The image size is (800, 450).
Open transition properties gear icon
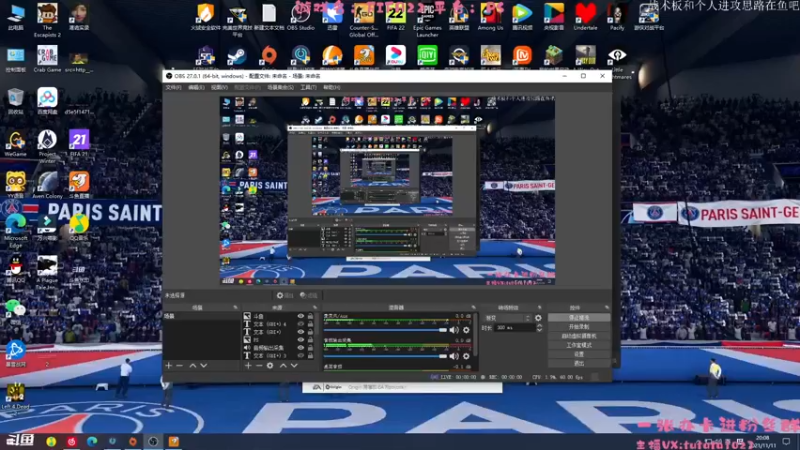538,318
